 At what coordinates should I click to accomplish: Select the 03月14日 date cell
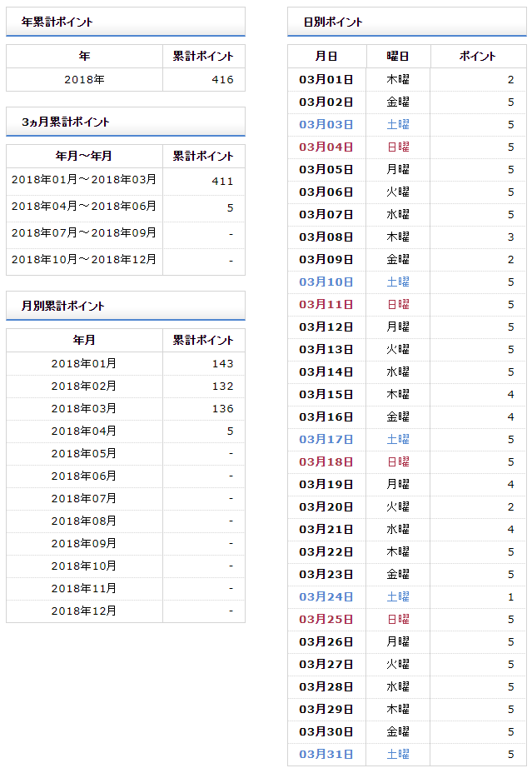(326, 372)
